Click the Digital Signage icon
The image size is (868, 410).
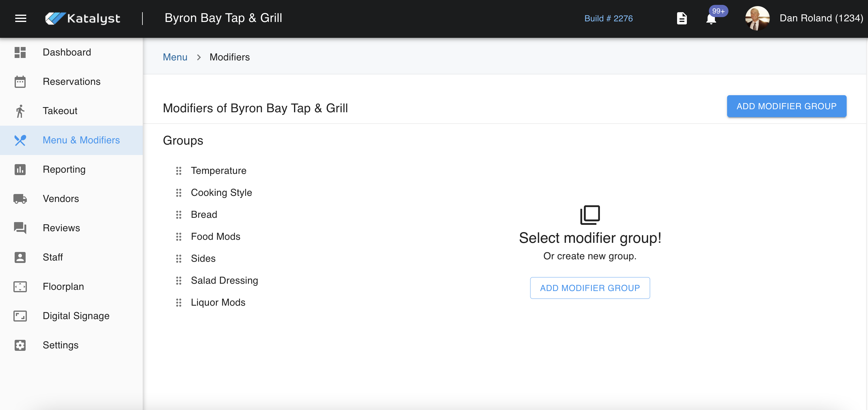20,316
